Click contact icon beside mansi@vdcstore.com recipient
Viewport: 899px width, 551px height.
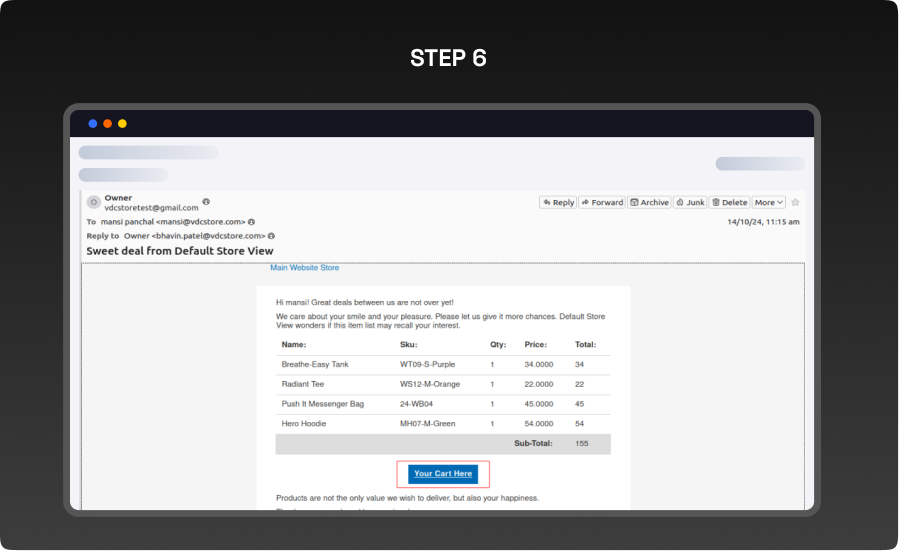(x=251, y=222)
